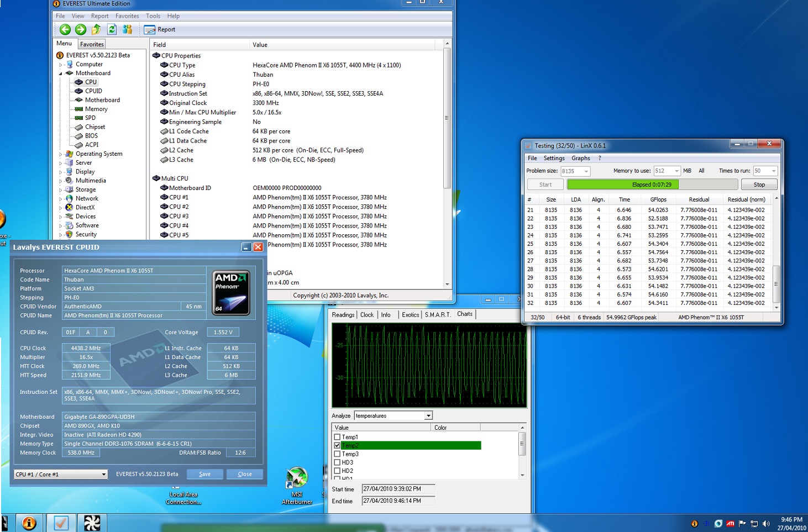Open the EVEREST File menu
808x532 pixels.
point(60,16)
